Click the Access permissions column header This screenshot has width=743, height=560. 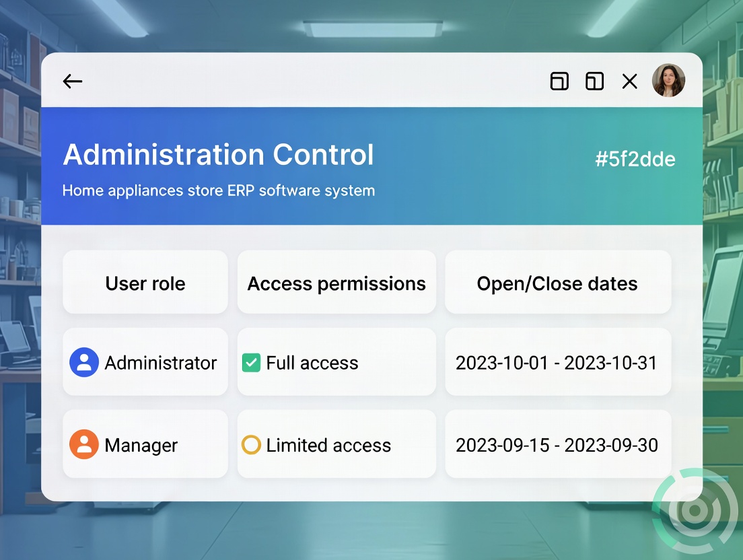(337, 283)
